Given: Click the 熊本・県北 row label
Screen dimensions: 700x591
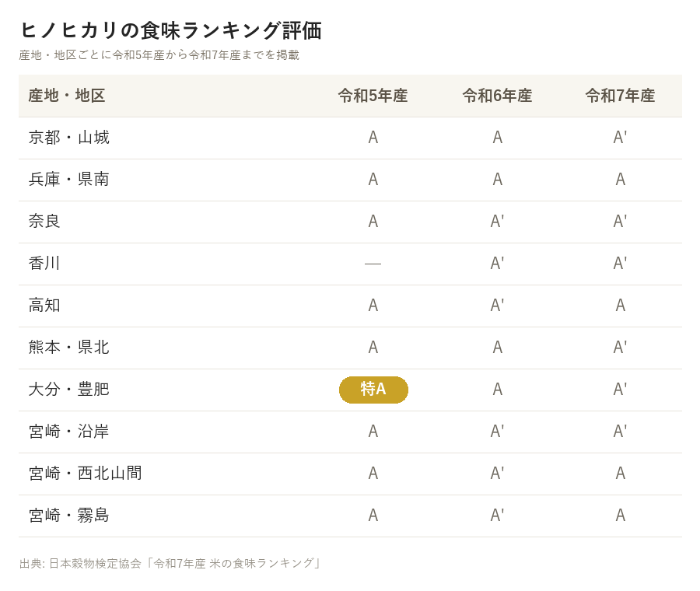Looking at the screenshot, I should (68, 348).
